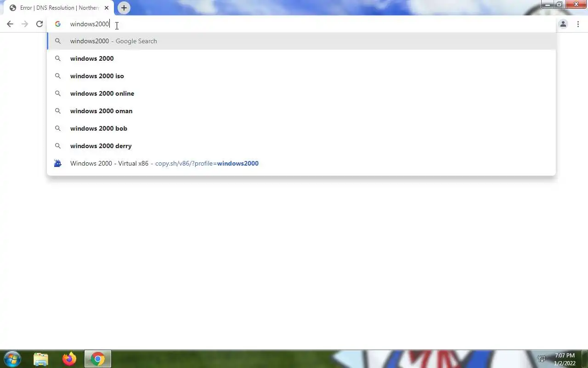Select the 'windows 2000 iso' suggestion

click(x=301, y=76)
